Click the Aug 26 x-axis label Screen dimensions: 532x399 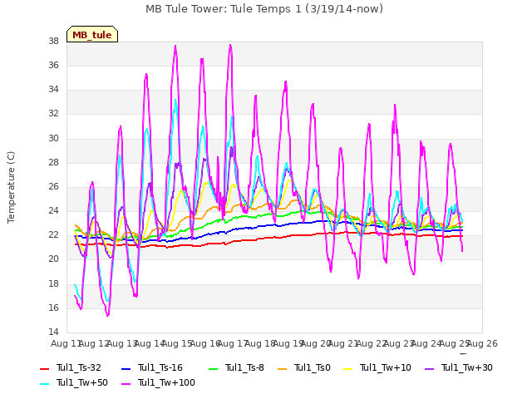click(x=482, y=343)
